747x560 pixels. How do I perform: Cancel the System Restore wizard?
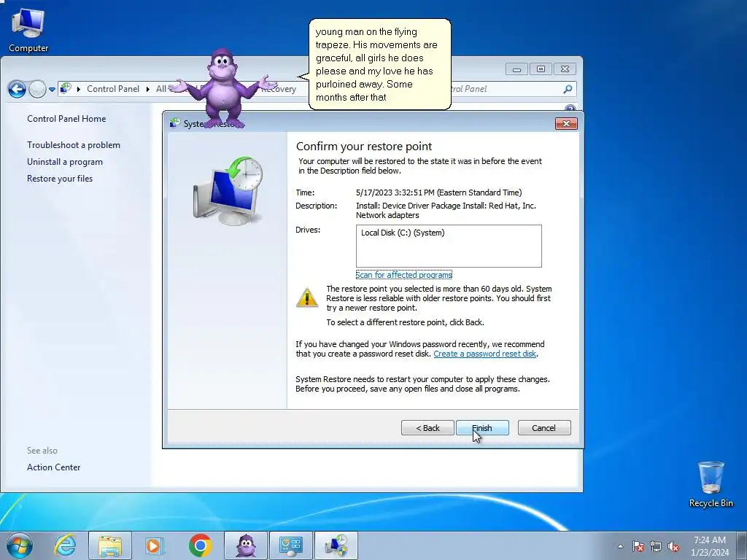pyautogui.click(x=544, y=427)
